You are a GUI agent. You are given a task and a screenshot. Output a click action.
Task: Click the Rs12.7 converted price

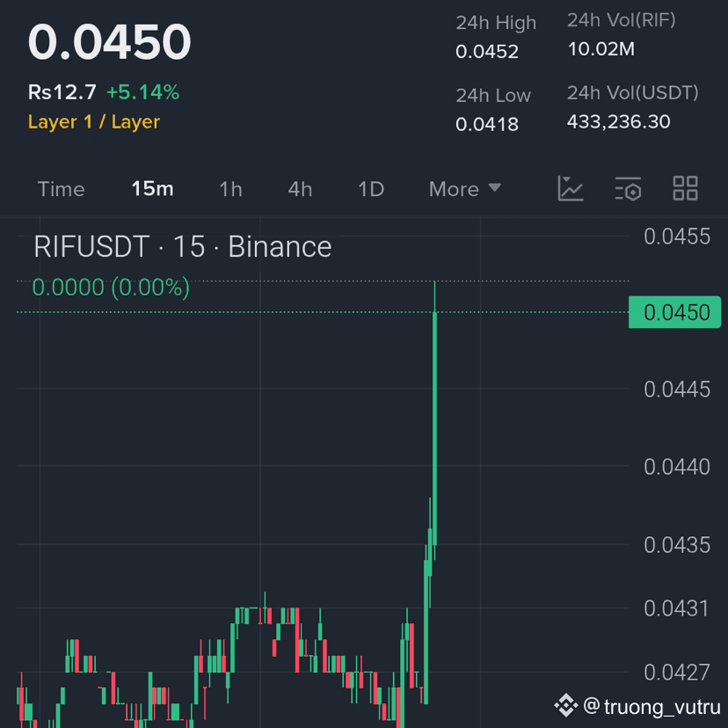coord(62,92)
